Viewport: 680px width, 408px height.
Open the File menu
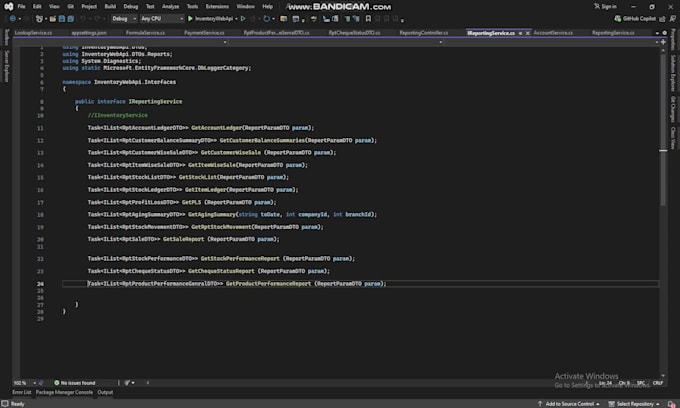[21, 7]
